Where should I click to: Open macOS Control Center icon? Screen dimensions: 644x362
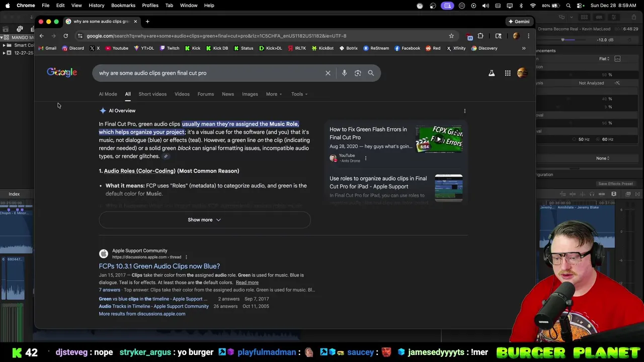point(580,6)
